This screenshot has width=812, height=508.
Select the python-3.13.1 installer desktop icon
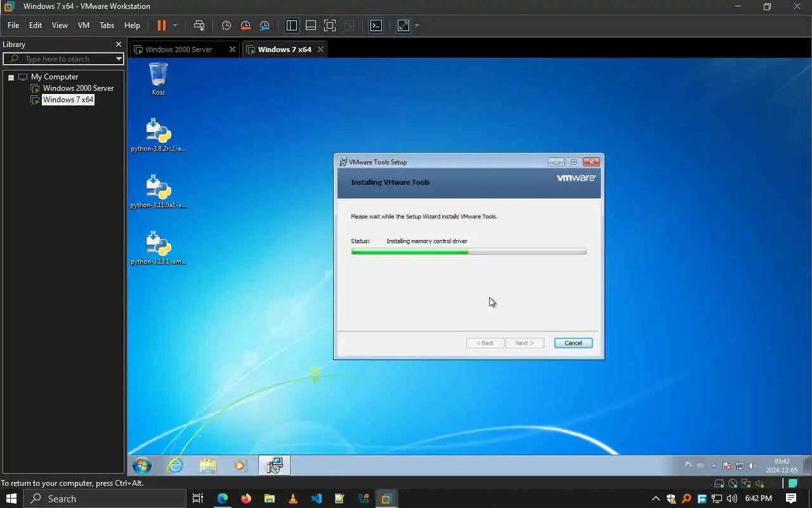[158, 248]
